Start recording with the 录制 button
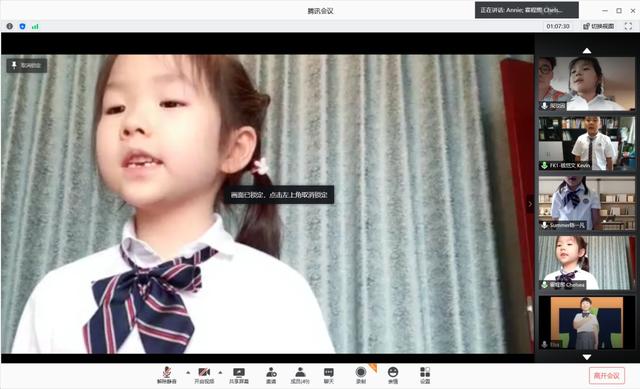The height and width of the screenshot is (389, 640). pos(361,375)
